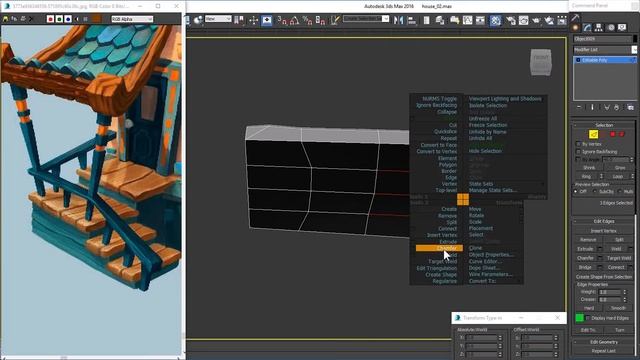This screenshot has width=640, height=360.
Task: Open the Rendered Frame Window icon
Action: (x=524, y=20)
